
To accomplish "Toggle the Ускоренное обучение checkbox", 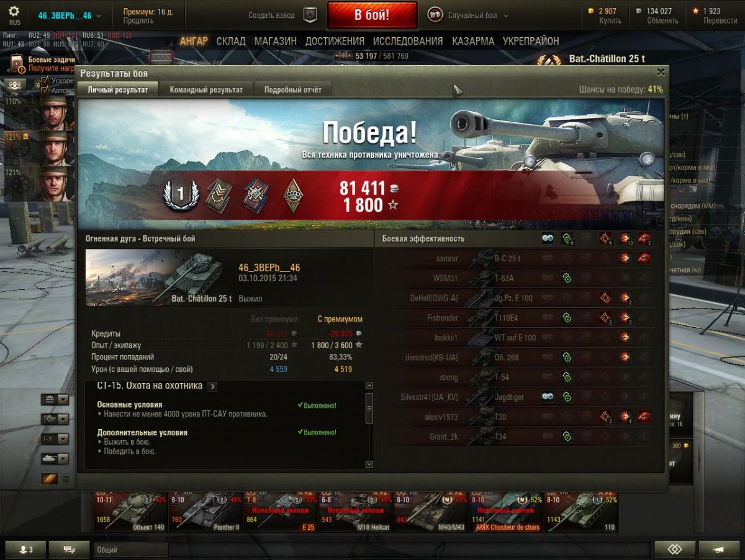I will tap(45, 81).
